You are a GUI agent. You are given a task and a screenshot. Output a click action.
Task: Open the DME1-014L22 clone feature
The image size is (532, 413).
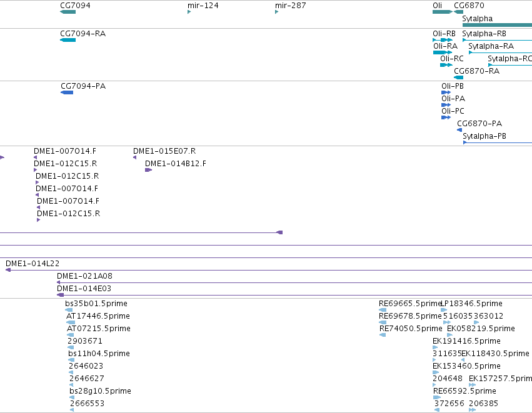point(269,271)
